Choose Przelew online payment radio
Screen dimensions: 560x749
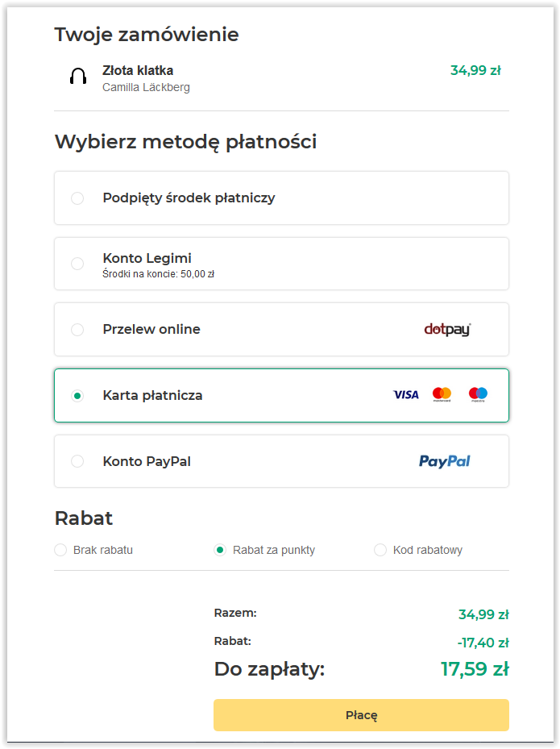[x=77, y=330]
